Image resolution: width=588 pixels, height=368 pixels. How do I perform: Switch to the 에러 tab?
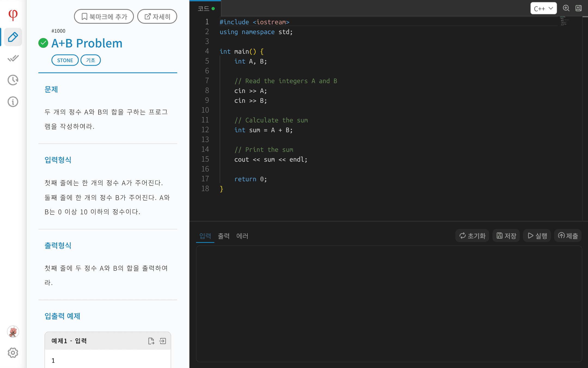coord(242,236)
